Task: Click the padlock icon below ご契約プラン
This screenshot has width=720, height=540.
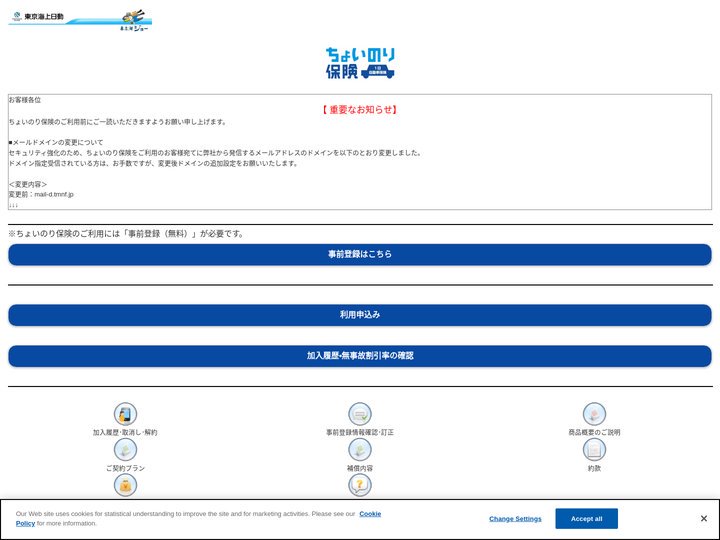Action: pos(125,485)
